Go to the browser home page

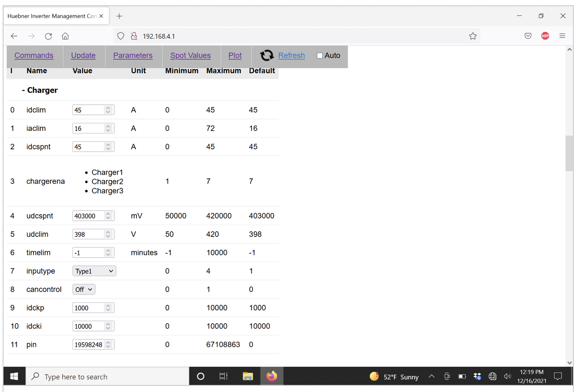click(x=65, y=36)
